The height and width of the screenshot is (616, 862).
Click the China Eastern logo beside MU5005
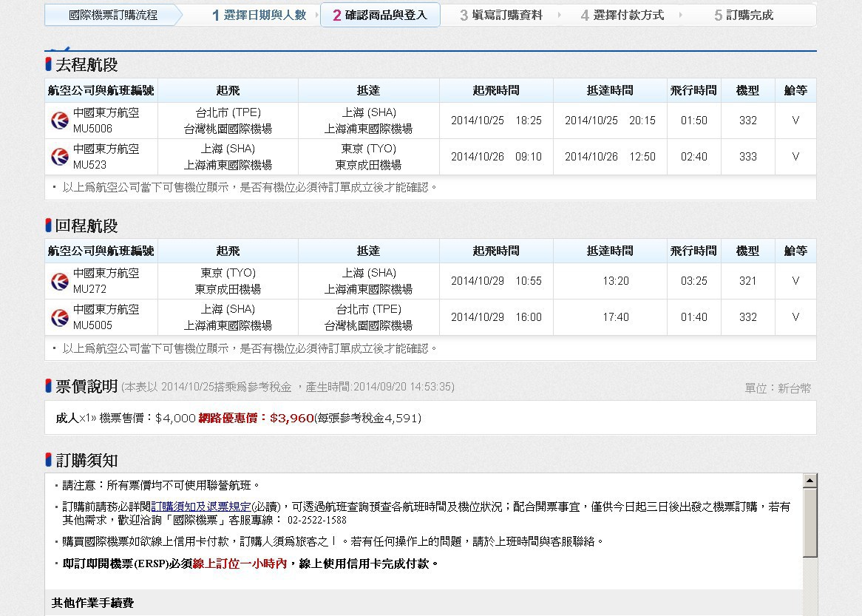pyautogui.click(x=59, y=317)
